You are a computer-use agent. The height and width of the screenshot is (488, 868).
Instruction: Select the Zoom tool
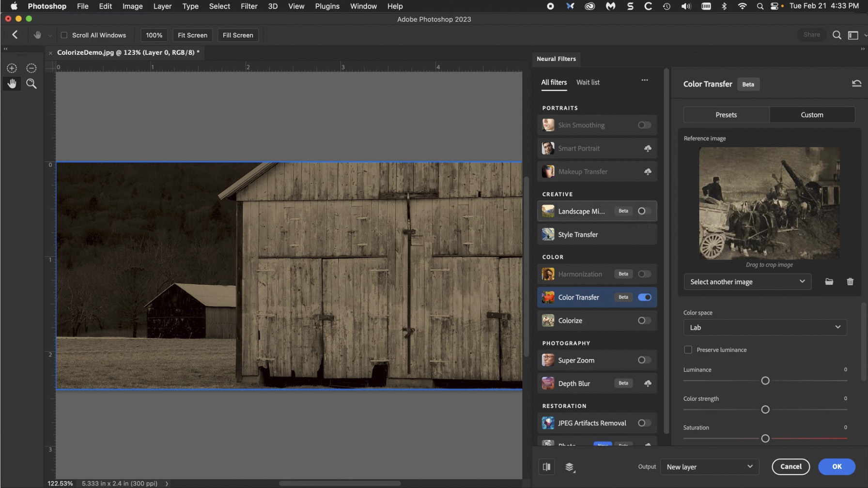(31, 83)
